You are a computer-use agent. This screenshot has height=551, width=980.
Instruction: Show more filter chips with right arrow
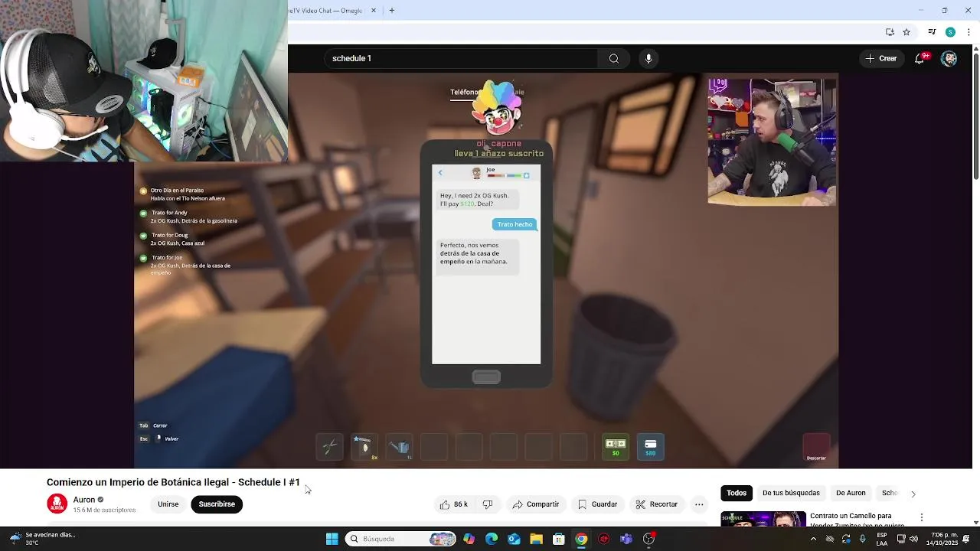tap(913, 494)
